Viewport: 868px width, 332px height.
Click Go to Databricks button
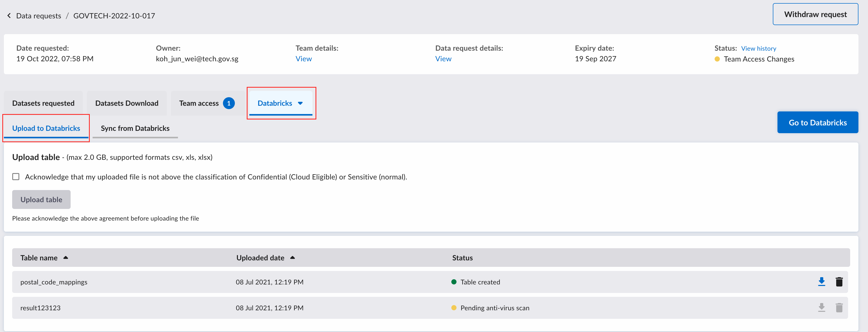coord(818,123)
